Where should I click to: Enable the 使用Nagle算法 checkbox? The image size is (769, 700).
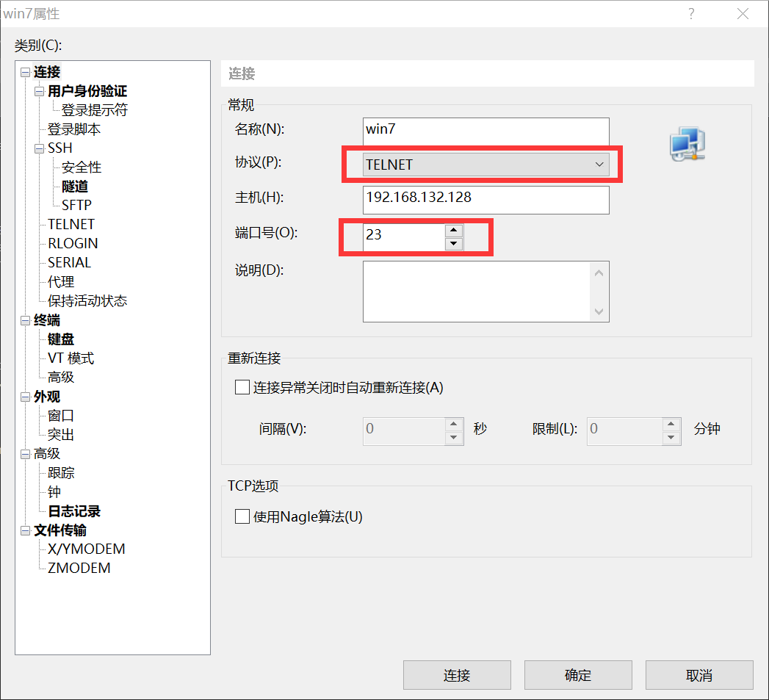click(x=242, y=516)
